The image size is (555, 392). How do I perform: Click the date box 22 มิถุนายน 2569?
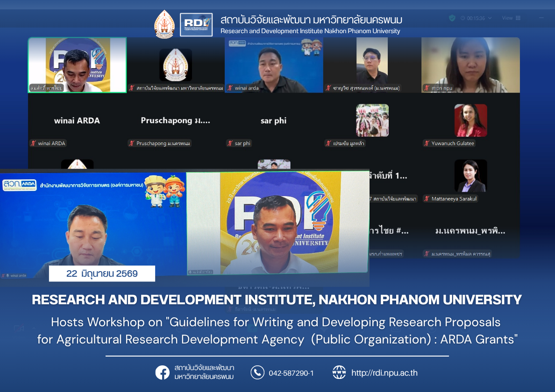pos(102,273)
